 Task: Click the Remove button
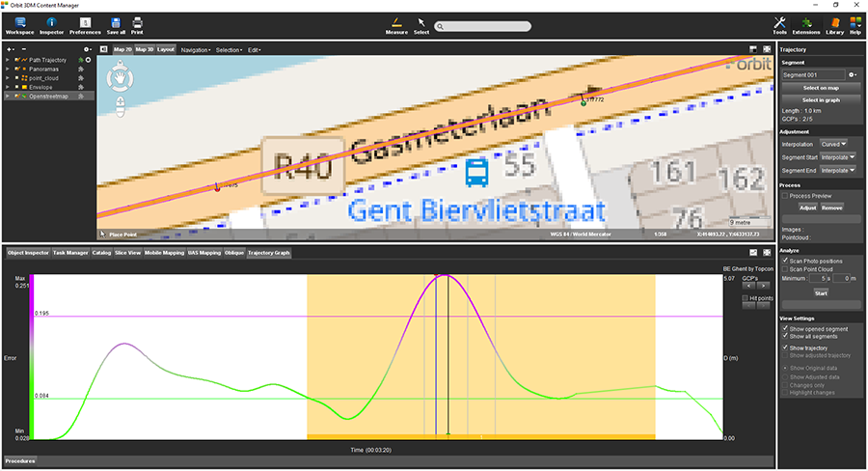[831, 208]
